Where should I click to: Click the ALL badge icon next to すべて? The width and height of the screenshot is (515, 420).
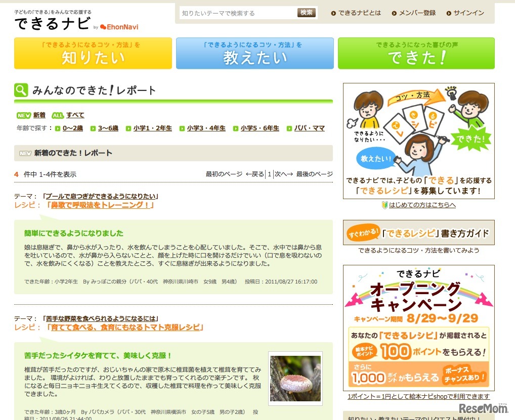click(58, 116)
